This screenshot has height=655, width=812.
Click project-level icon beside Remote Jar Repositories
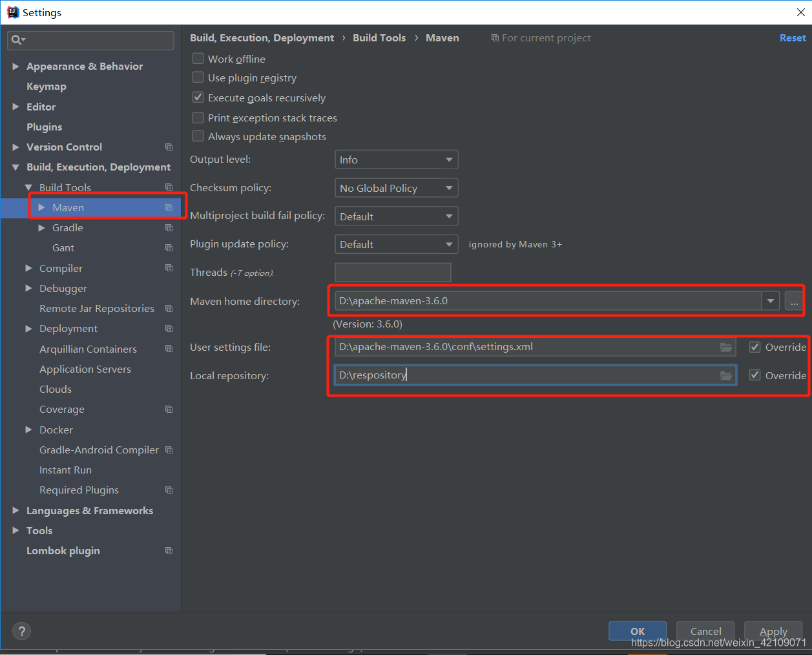click(169, 309)
